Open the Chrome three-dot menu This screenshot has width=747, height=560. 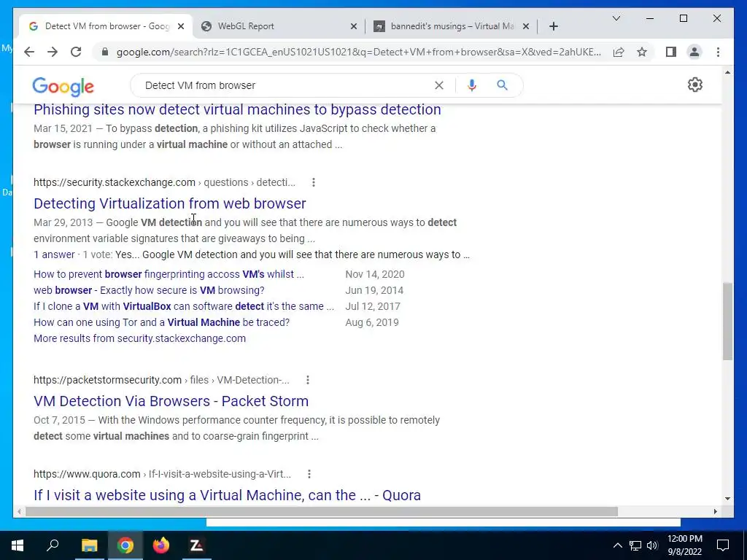click(x=718, y=52)
